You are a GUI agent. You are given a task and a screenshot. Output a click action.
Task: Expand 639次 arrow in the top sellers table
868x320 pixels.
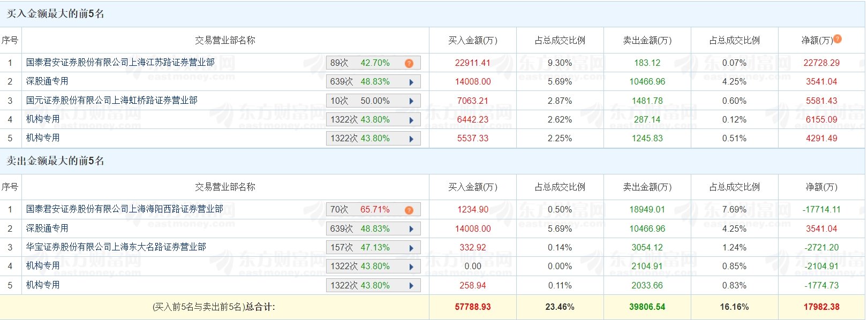pyautogui.click(x=411, y=229)
